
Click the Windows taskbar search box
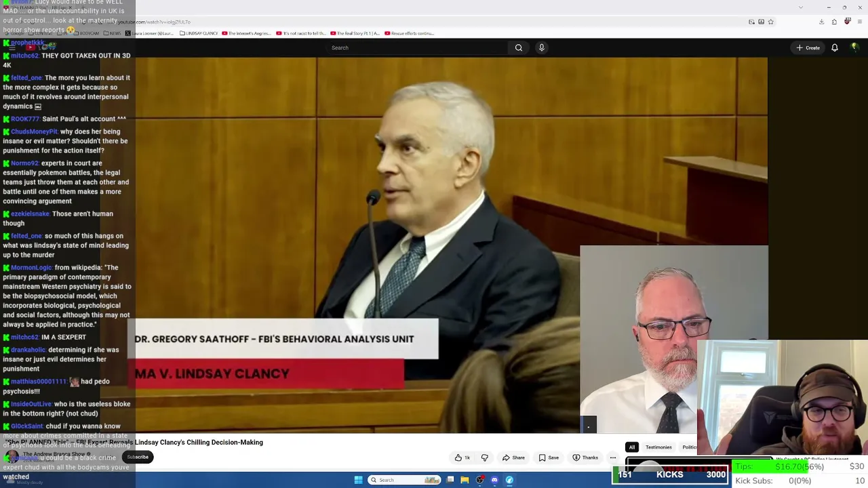pyautogui.click(x=404, y=480)
